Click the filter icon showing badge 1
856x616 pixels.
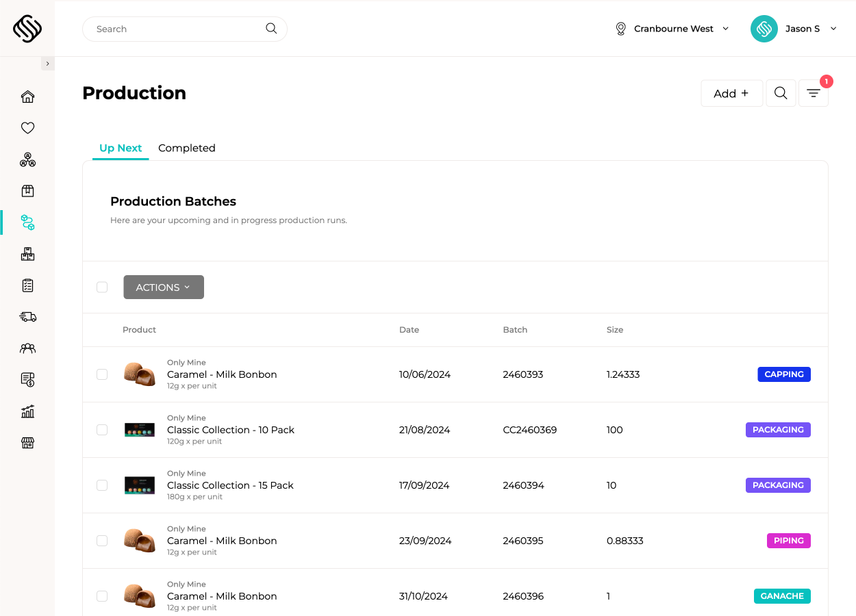(813, 92)
